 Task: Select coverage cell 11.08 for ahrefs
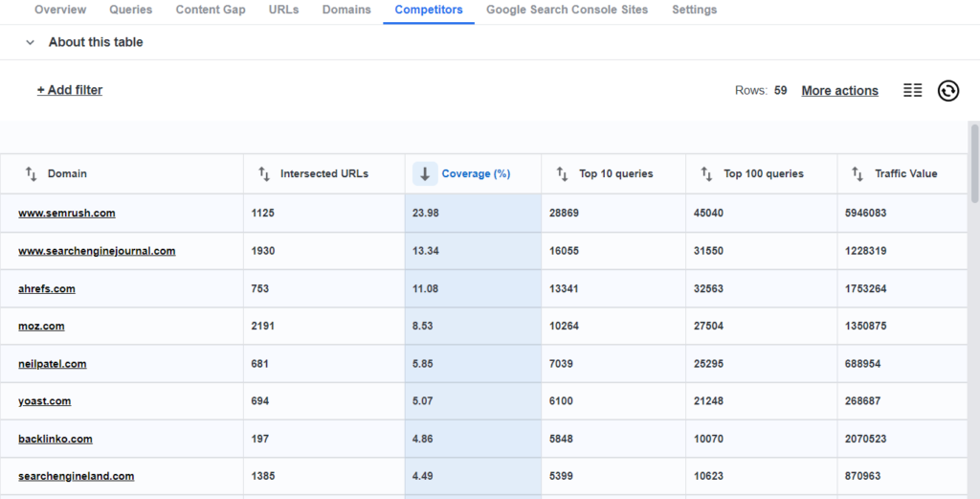[x=473, y=289]
